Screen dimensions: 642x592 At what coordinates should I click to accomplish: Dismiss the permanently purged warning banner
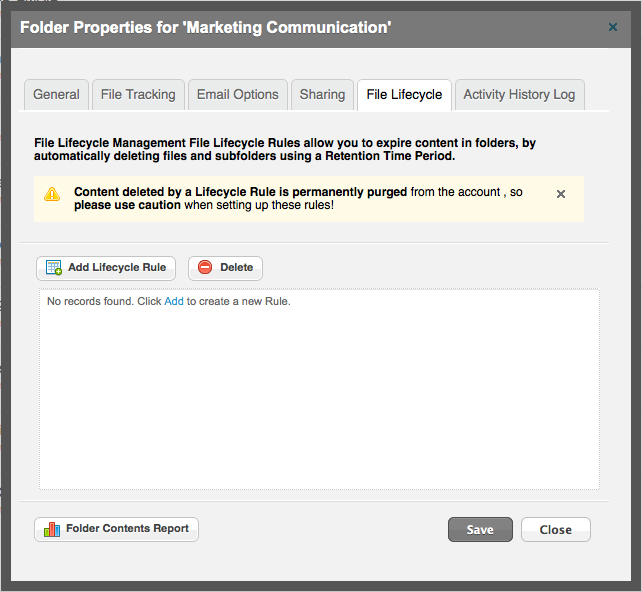(x=561, y=194)
